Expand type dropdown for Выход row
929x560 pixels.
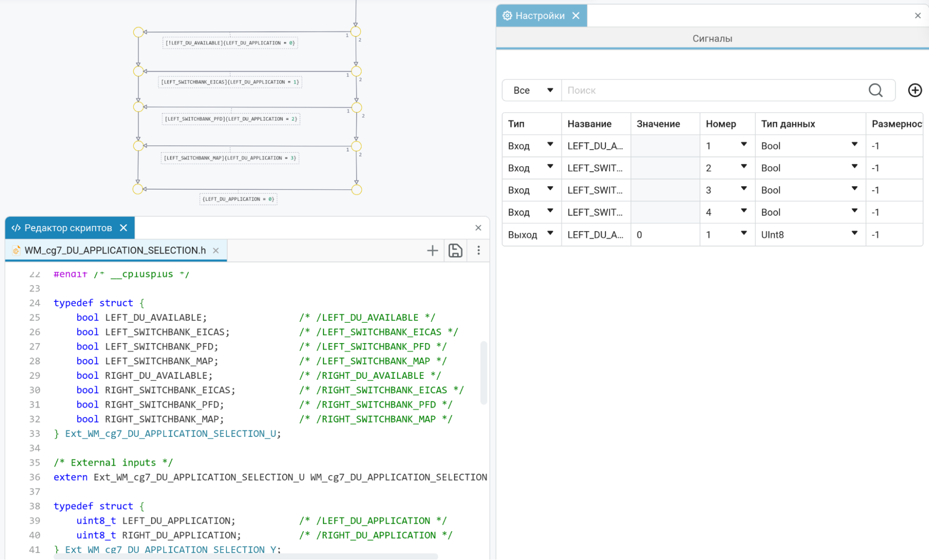550,234
